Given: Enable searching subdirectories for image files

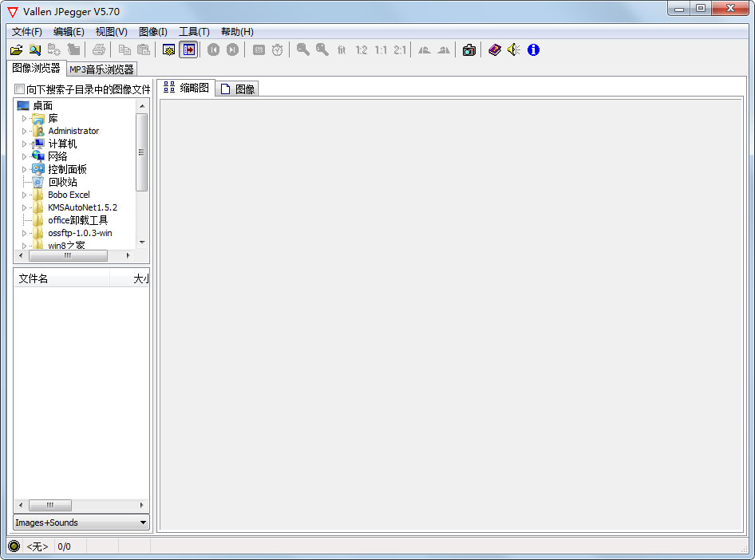Looking at the screenshot, I should [20, 89].
